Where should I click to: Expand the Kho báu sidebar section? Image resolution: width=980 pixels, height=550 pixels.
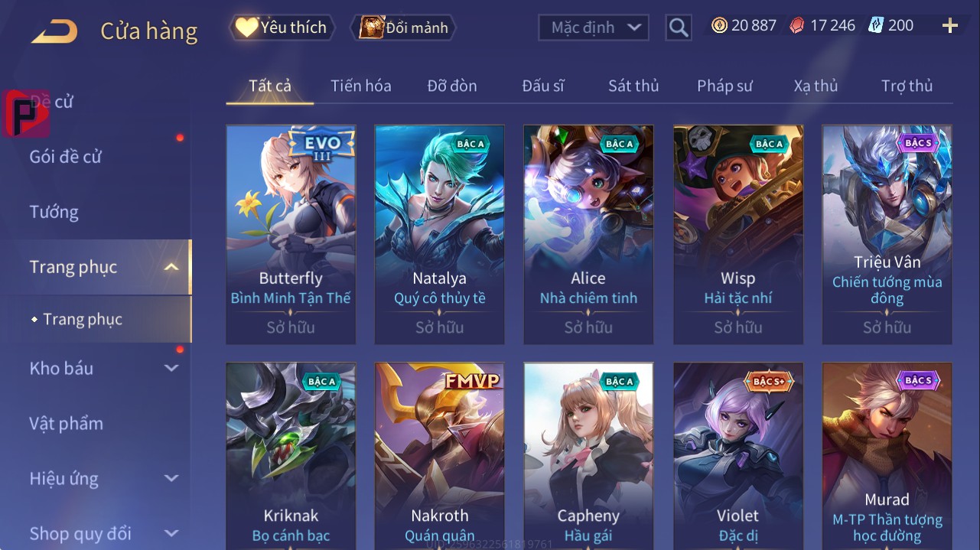pos(171,368)
